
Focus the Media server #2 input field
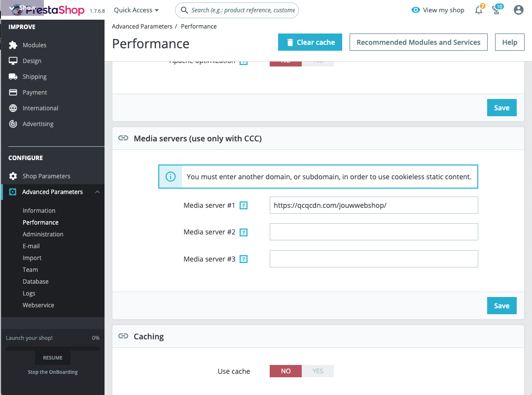click(373, 231)
